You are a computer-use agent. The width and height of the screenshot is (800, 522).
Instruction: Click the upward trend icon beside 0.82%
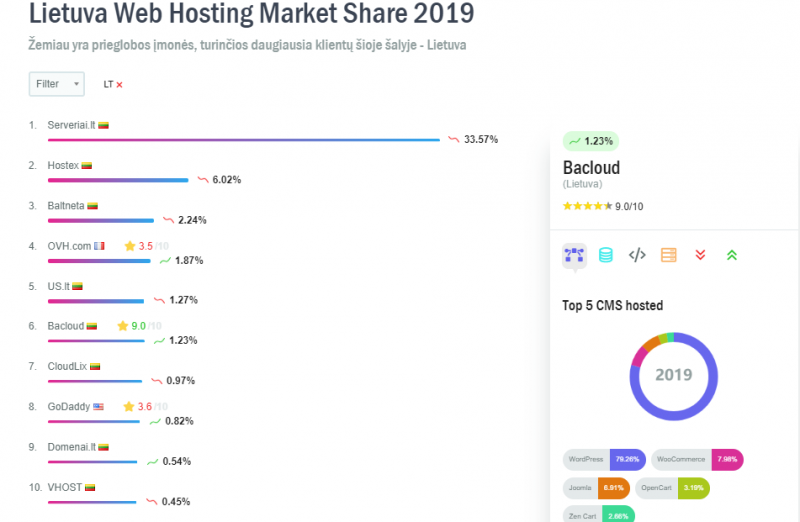pyautogui.click(x=155, y=421)
